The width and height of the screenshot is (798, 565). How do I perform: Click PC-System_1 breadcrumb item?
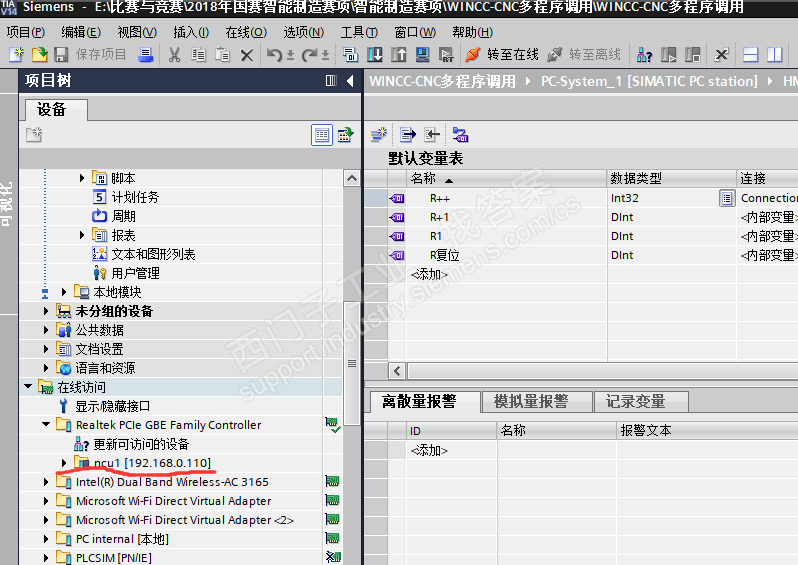649,81
